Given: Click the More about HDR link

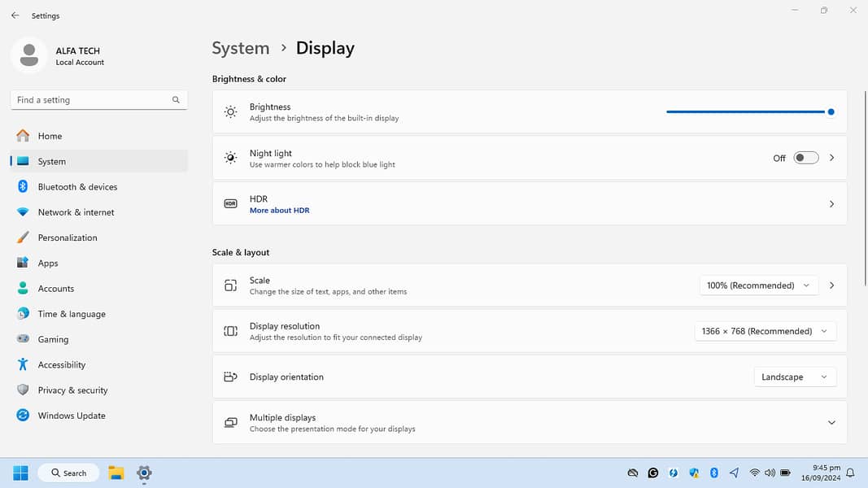Looking at the screenshot, I should [x=279, y=211].
